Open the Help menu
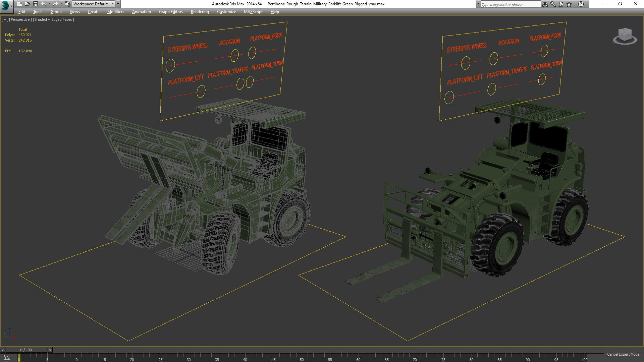 pyautogui.click(x=275, y=12)
